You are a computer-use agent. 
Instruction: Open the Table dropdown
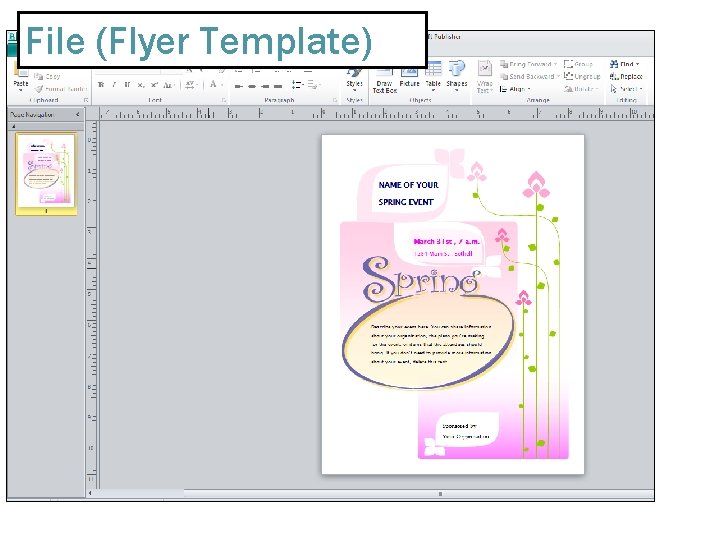(433, 77)
